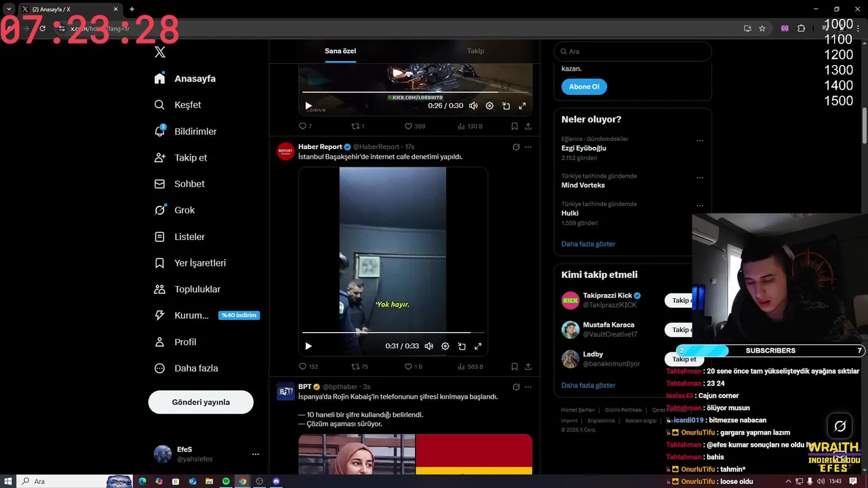Bookmark page with Chrome star icon
868x488 pixels.
762,28
